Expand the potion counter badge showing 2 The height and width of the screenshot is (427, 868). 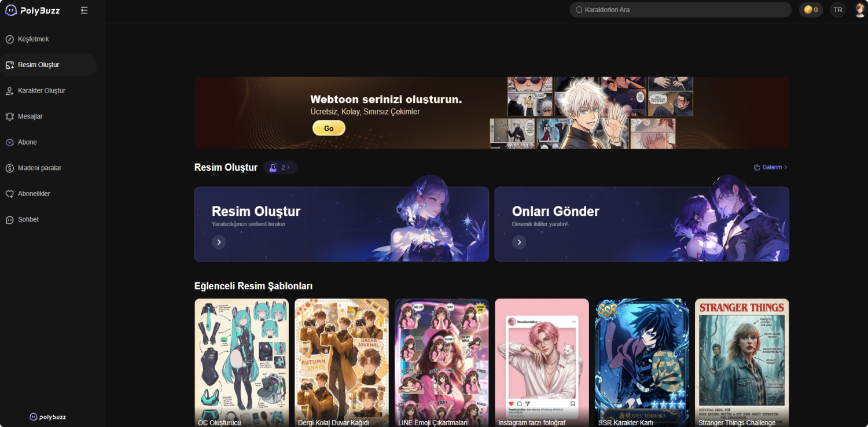[x=280, y=167]
